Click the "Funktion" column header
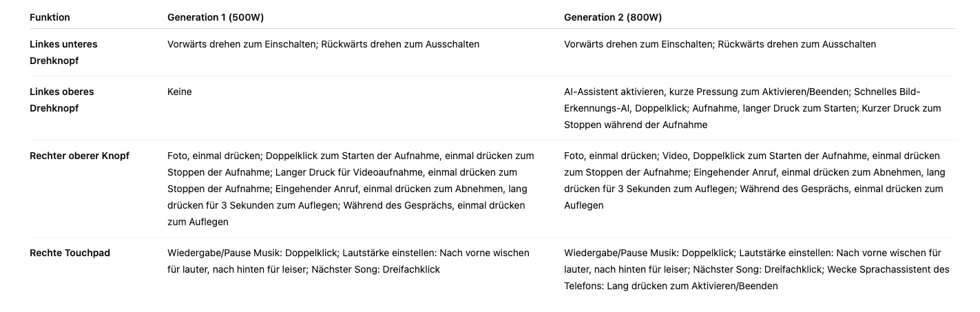Viewport: 980px width, 312px height. click(50, 17)
